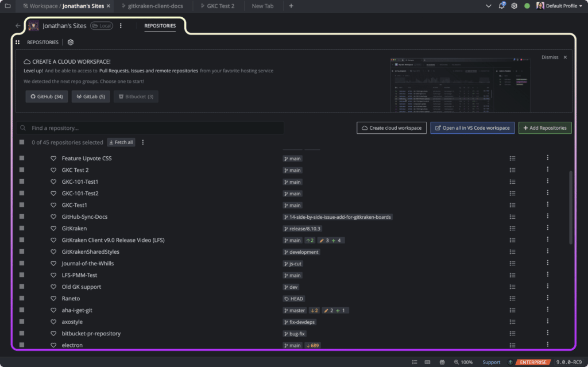
Task: Open the cloud workspace preview thumbnail
Action: click(461, 85)
